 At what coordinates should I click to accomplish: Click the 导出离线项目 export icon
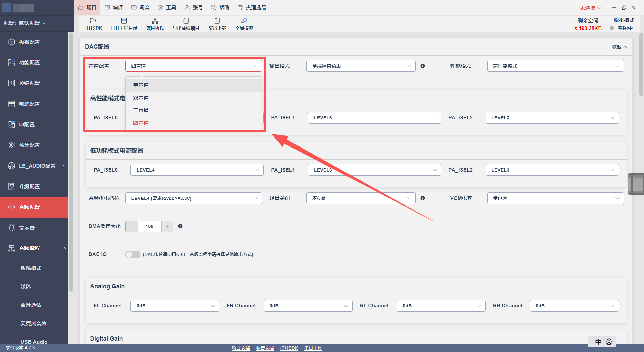point(186,24)
